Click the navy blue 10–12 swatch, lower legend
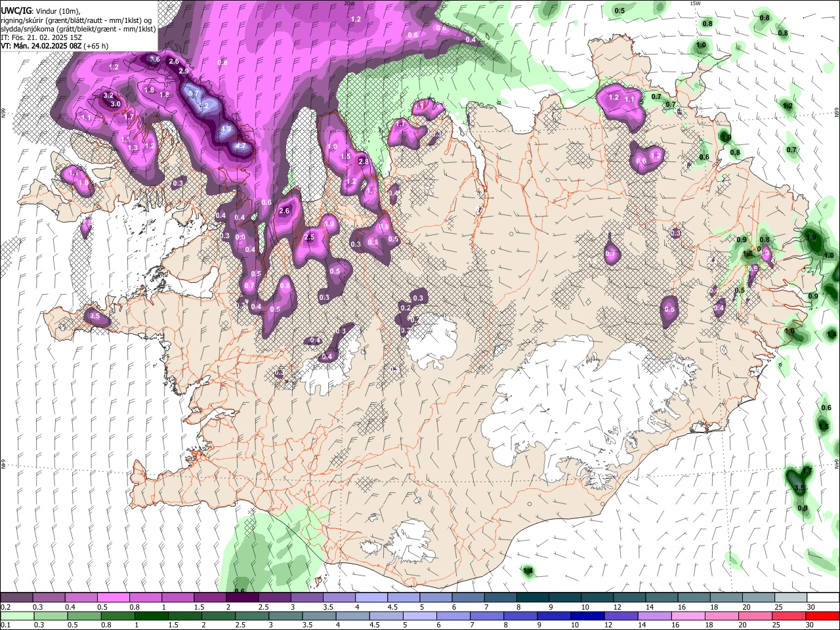The width and height of the screenshot is (840, 630). click(587, 616)
